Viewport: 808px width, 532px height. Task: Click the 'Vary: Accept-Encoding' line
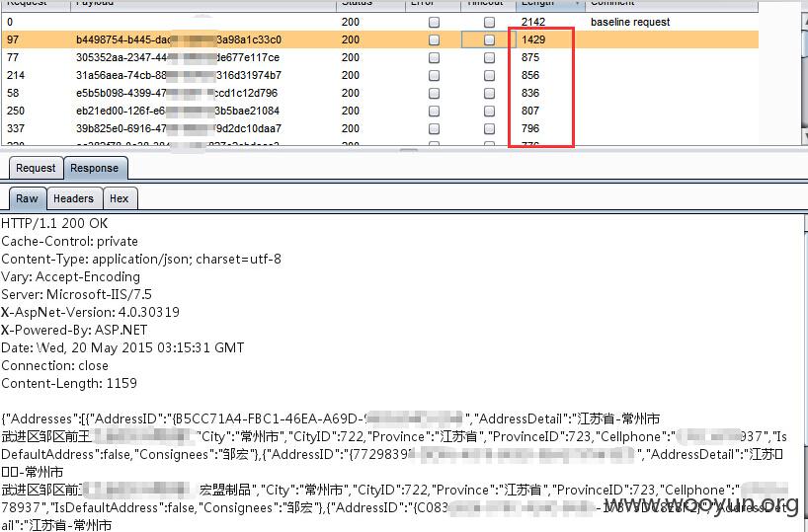tap(70, 277)
